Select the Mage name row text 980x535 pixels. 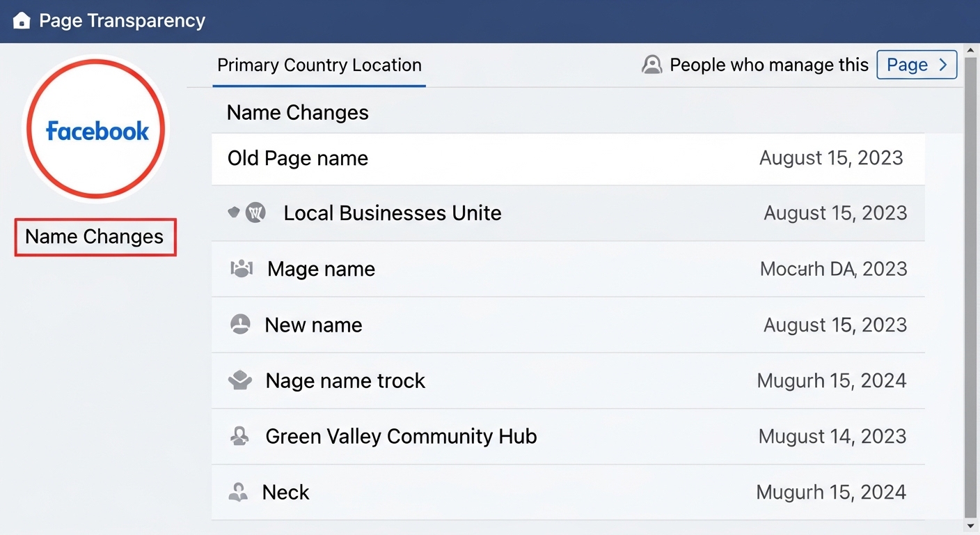(321, 269)
